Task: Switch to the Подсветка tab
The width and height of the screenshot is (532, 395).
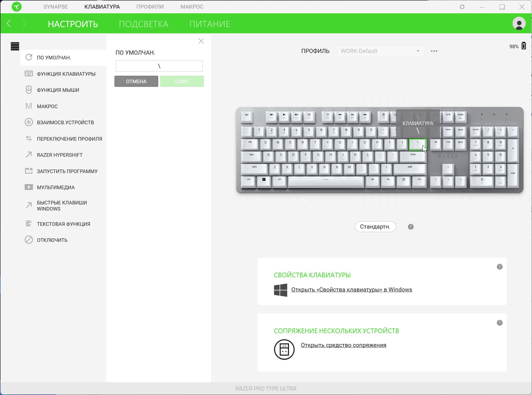Action: 144,24
